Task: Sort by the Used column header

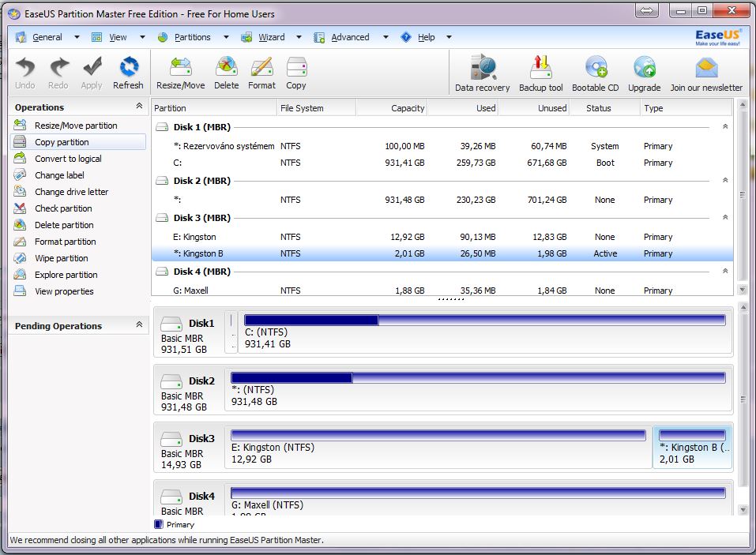Action: (x=463, y=108)
